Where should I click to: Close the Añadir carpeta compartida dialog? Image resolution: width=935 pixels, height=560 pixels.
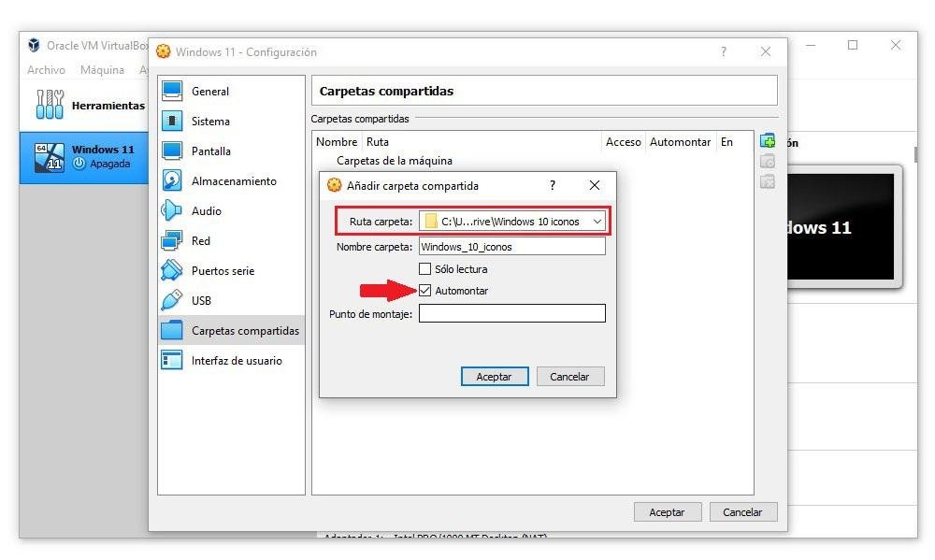[x=595, y=185]
